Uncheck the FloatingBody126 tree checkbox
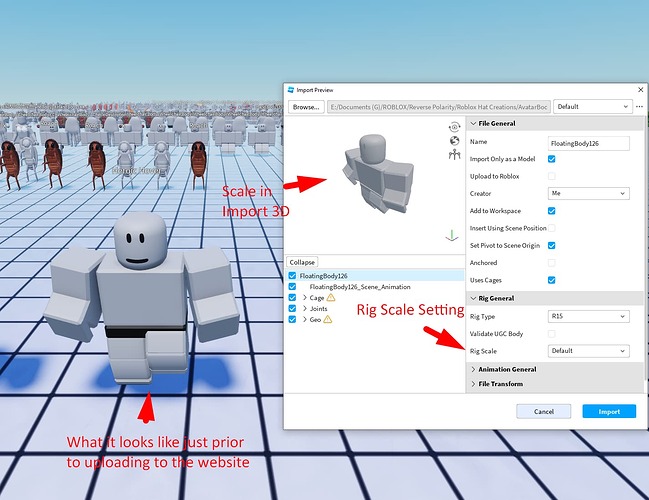 (x=292, y=276)
